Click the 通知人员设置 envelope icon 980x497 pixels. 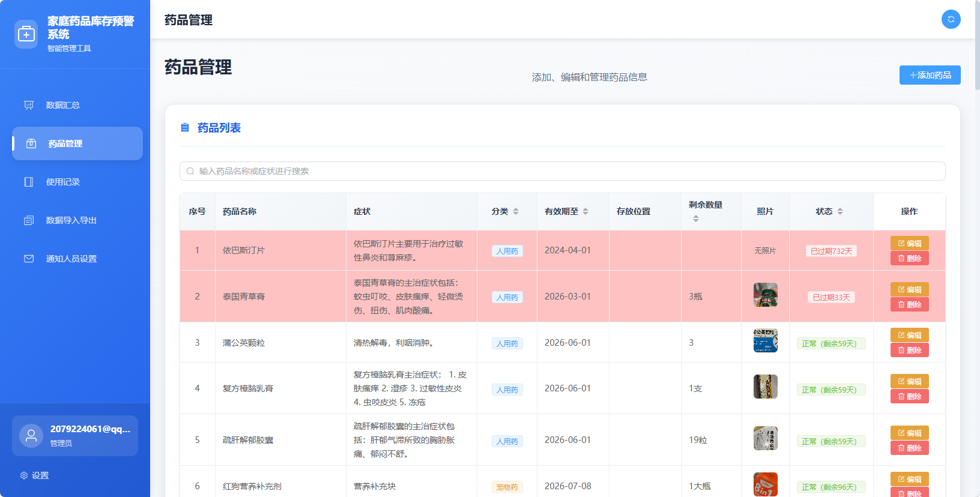click(x=29, y=259)
